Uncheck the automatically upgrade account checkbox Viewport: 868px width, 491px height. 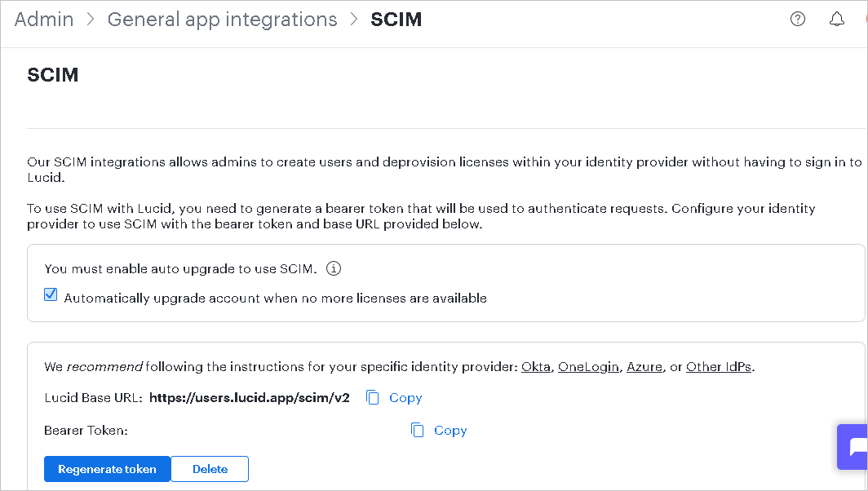pyautogui.click(x=51, y=294)
